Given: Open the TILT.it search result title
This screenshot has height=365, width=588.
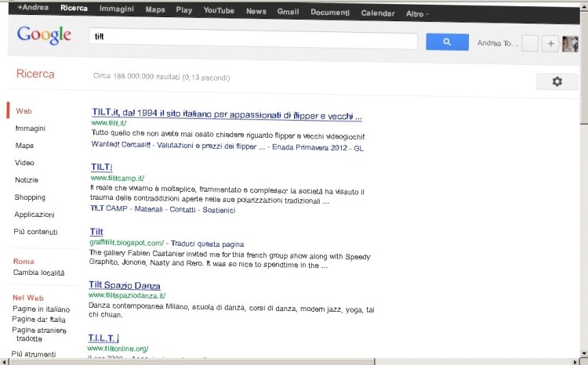Looking at the screenshot, I should (227, 116).
